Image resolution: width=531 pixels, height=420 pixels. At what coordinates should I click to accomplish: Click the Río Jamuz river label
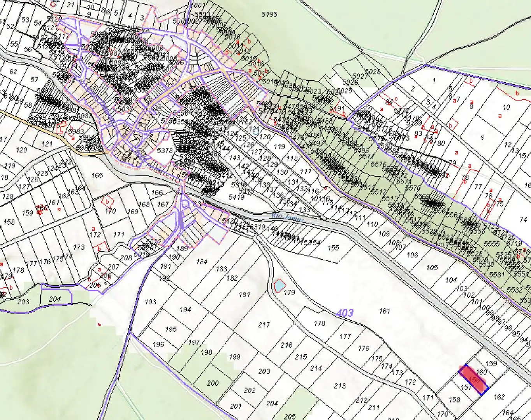pos(287,217)
